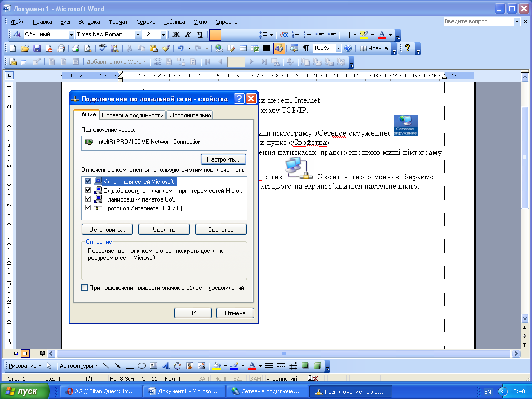Image resolution: width=532 pixels, height=399 pixels.
Task: Switch to Проверка подлинности tab
Action: click(132, 115)
